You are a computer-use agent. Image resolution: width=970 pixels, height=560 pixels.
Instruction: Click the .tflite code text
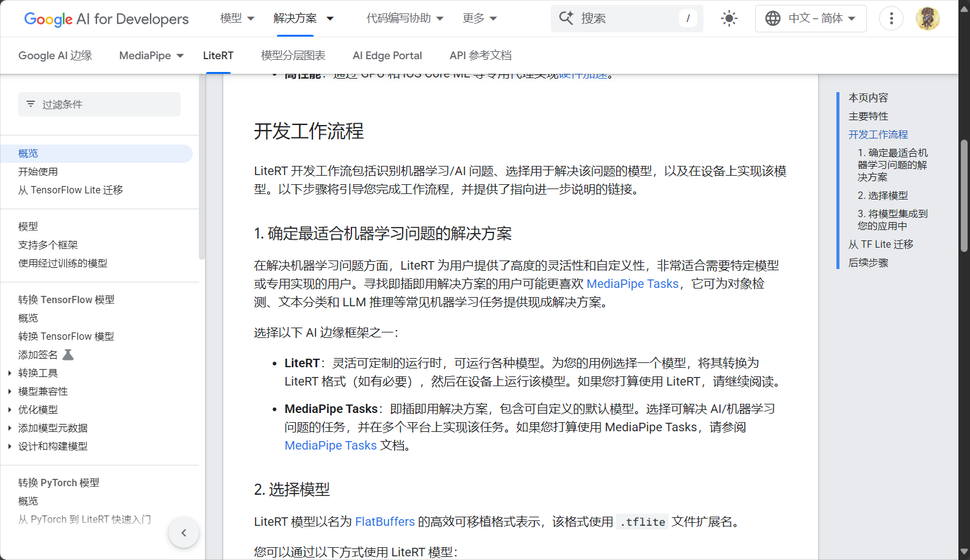click(x=642, y=522)
